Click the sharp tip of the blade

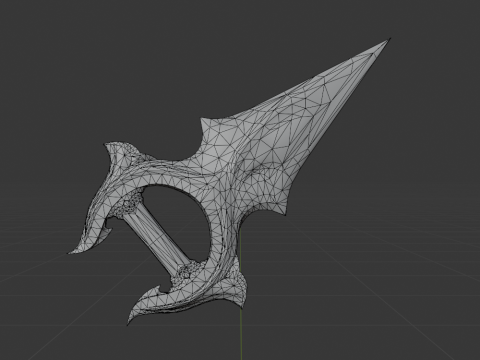[x=387, y=41]
